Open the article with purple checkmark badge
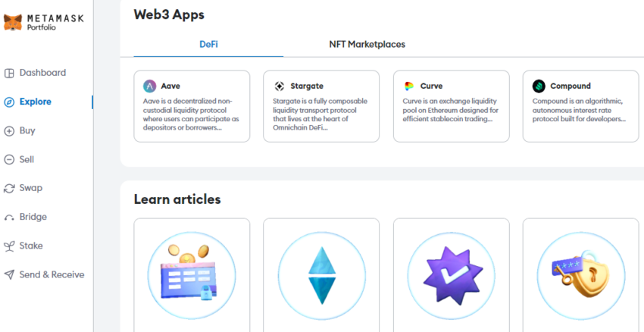644x332 pixels. (452, 275)
